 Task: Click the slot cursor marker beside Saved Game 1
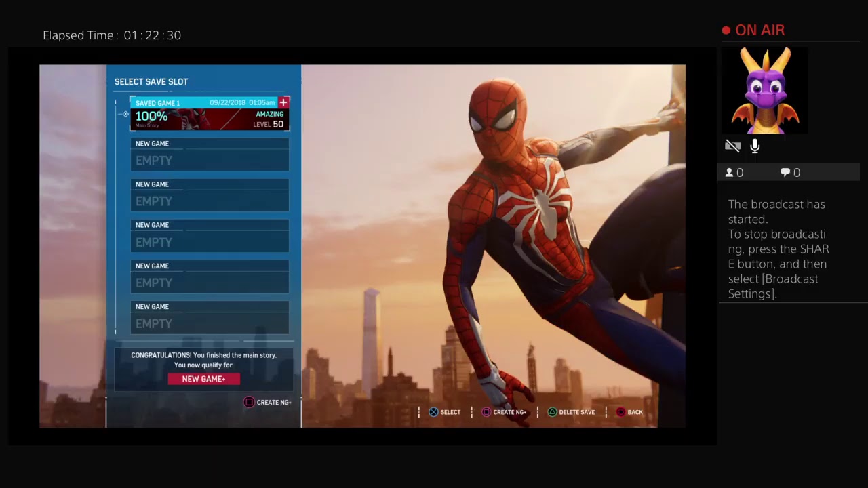coord(125,114)
